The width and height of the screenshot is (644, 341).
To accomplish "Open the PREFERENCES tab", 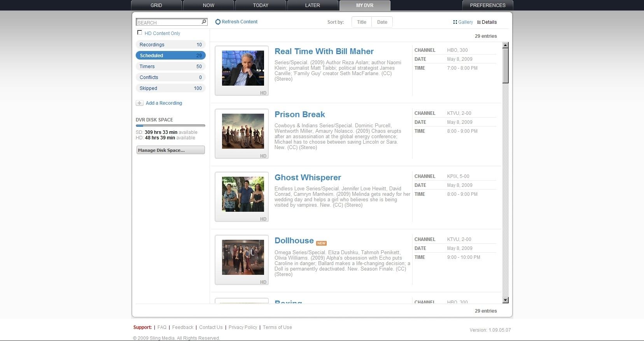I will [488, 5].
